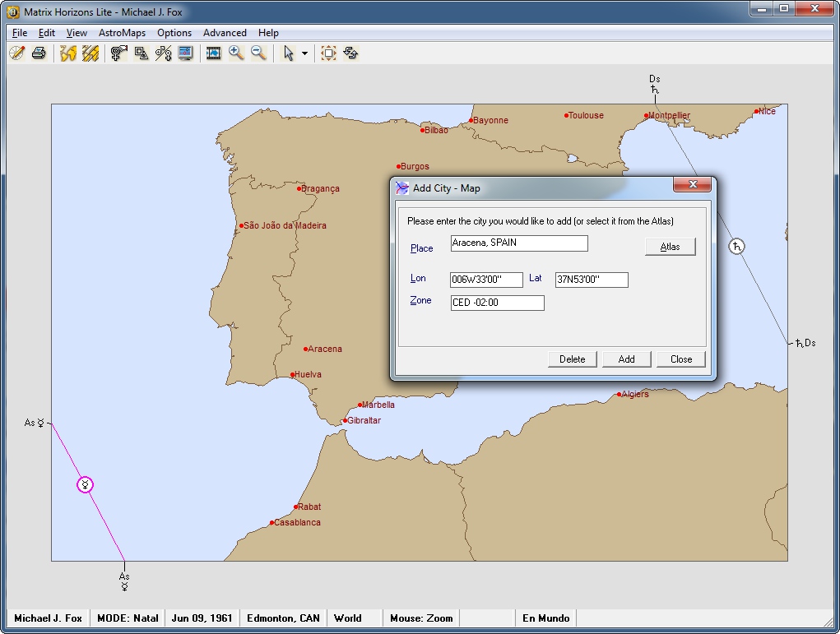The height and width of the screenshot is (634, 840).
Task: Click Algiers city label on map
Action: pos(635,394)
